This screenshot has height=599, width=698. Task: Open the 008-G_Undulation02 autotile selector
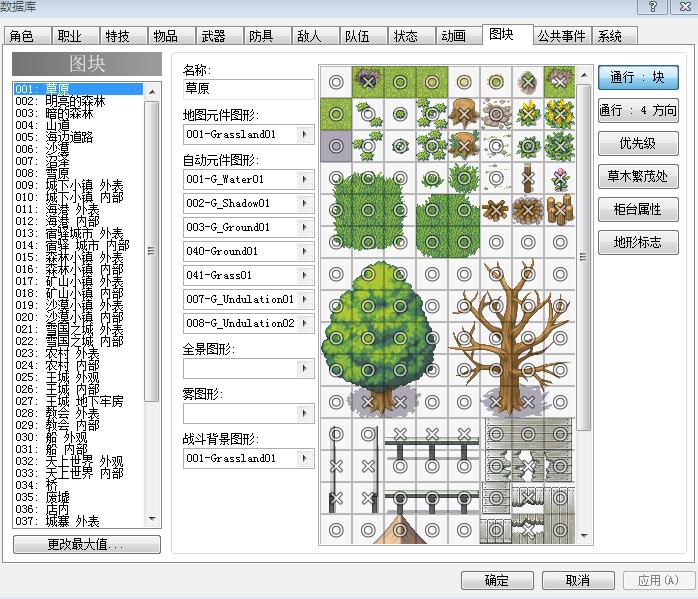(305, 324)
